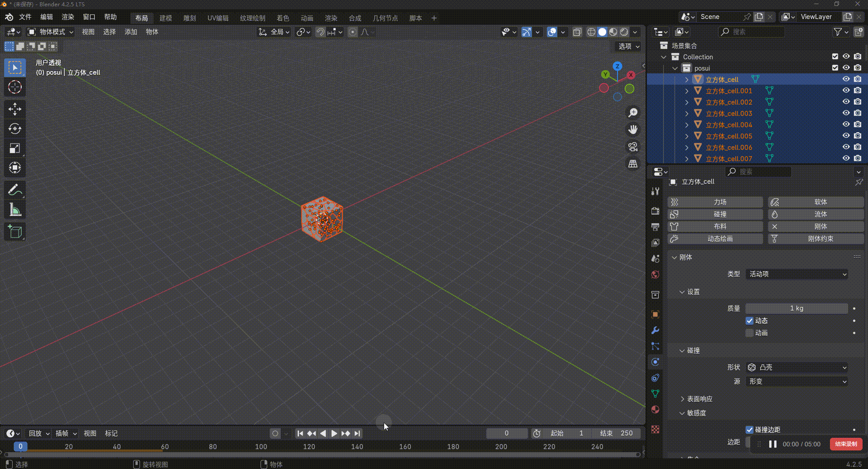Activate the Annotate pencil tool
The width and height of the screenshot is (868, 469).
coord(14,190)
